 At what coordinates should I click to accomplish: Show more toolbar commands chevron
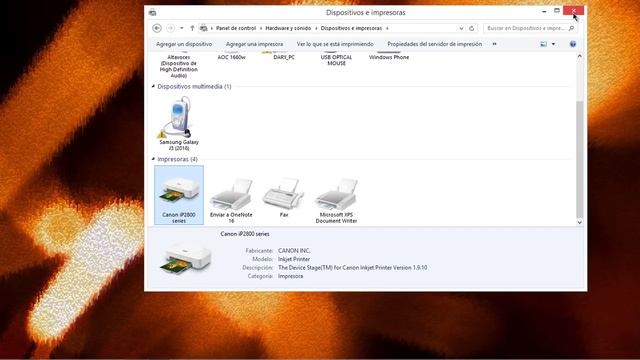tap(494, 44)
